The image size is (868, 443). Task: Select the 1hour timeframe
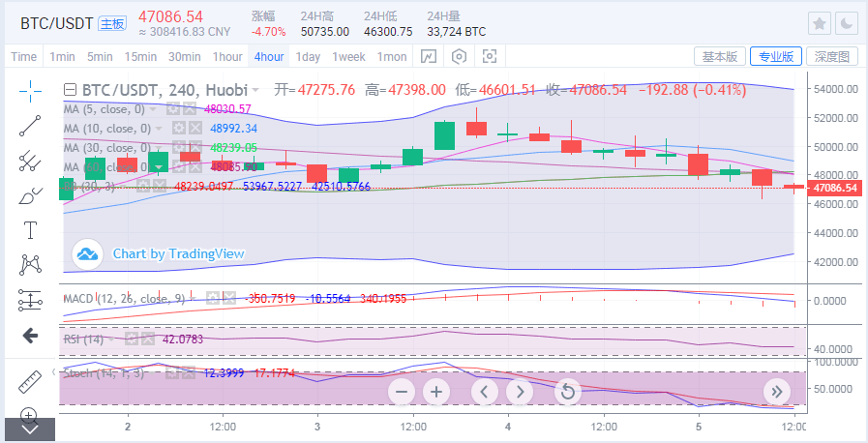point(227,56)
